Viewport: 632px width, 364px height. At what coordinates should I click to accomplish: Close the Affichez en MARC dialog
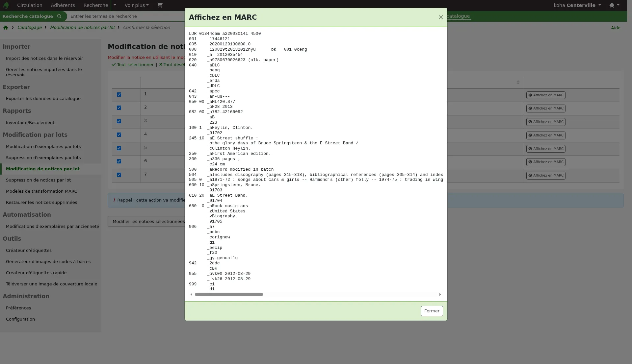pyautogui.click(x=441, y=17)
